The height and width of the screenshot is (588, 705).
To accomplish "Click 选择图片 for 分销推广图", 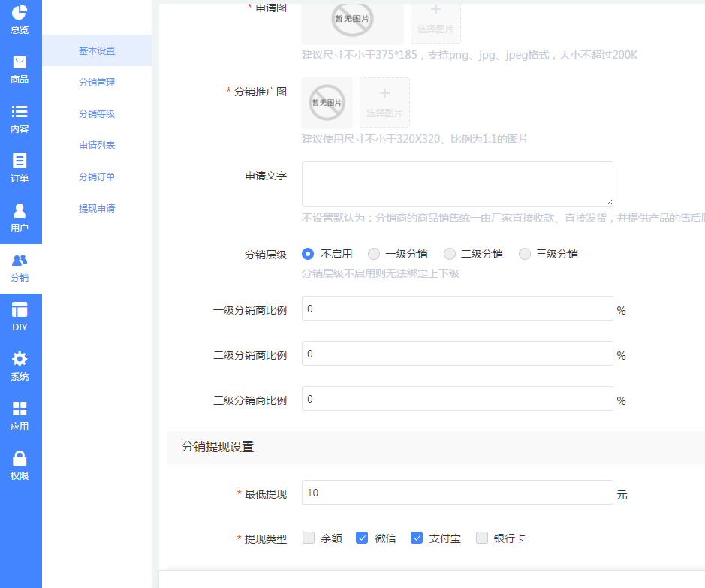I will pyautogui.click(x=384, y=102).
